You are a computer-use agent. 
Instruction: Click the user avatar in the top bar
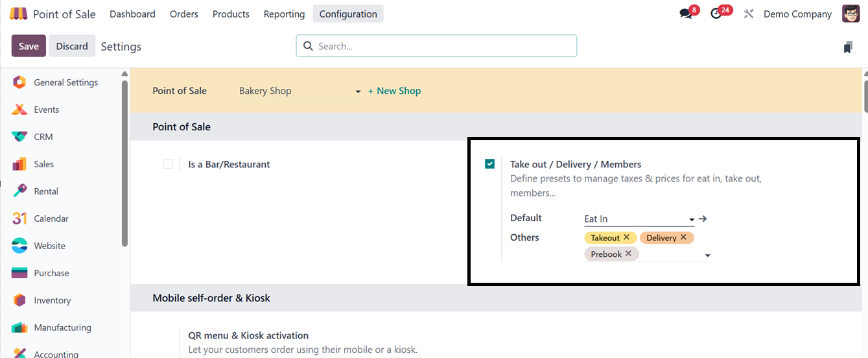pyautogui.click(x=850, y=14)
